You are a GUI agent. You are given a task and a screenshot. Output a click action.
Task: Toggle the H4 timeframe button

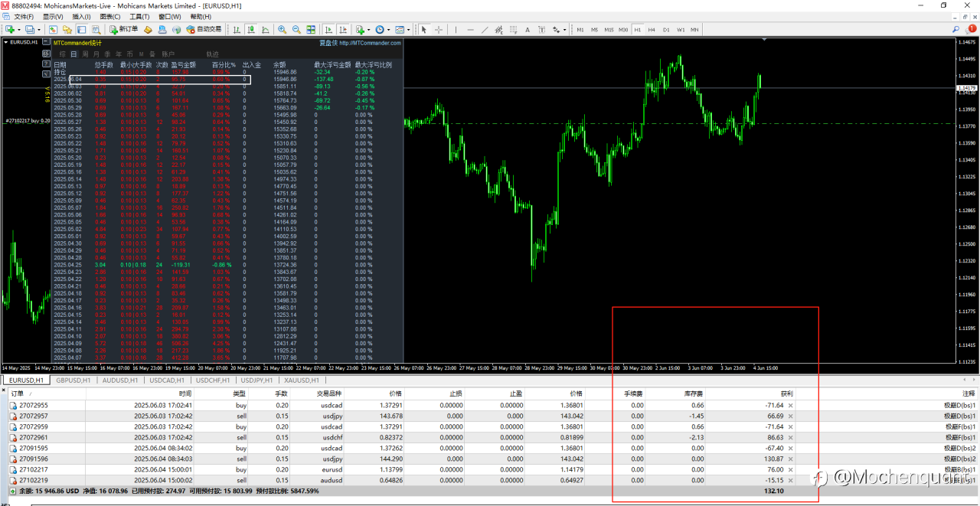[652, 29]
